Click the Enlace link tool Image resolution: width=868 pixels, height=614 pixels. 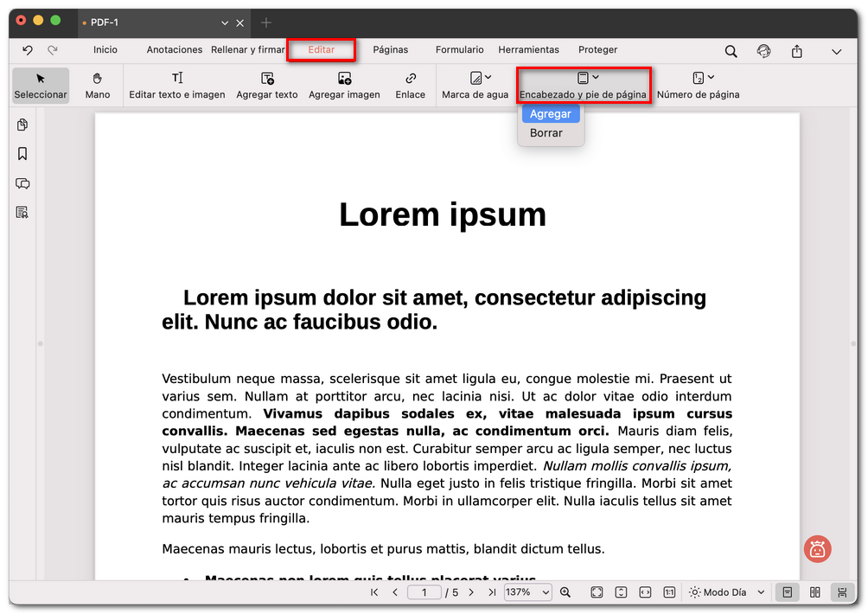(x=411, y=85)
